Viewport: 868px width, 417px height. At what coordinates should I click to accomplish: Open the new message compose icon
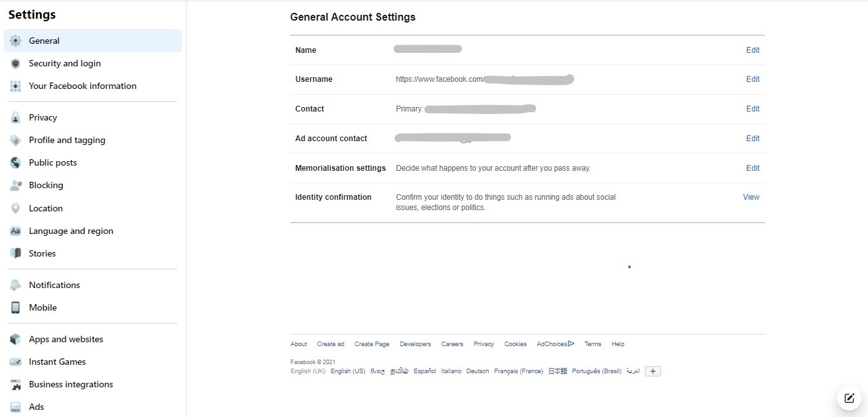click(849, 398)
